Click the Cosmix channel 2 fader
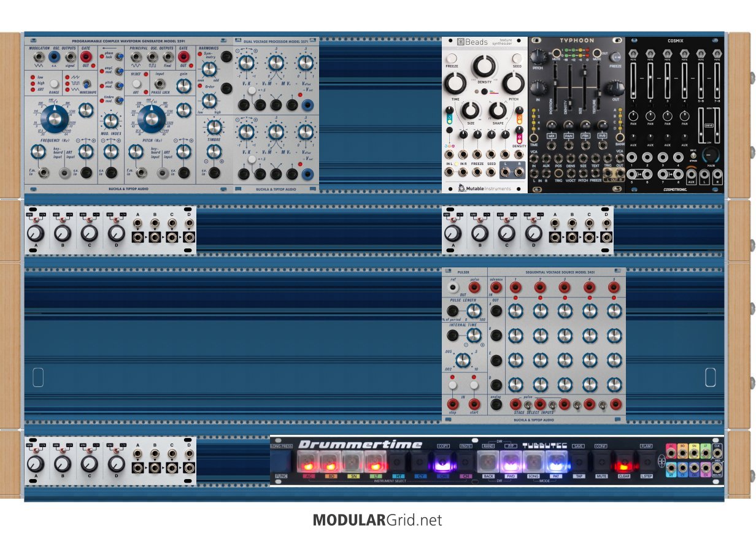Image resolution: width=756 pixels, height=533 pixels. (652, 80)
